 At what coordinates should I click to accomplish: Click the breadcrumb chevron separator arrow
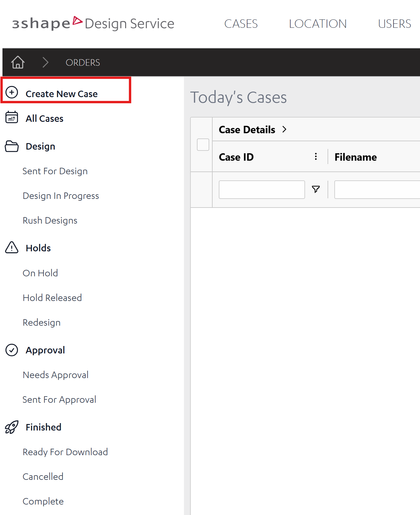pos(46,62)
